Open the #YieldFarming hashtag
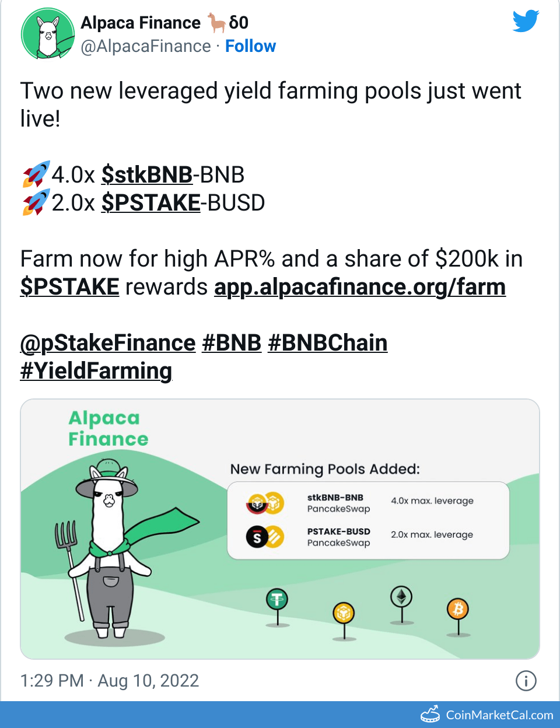560x728 pixels. [x=96, y=371]
